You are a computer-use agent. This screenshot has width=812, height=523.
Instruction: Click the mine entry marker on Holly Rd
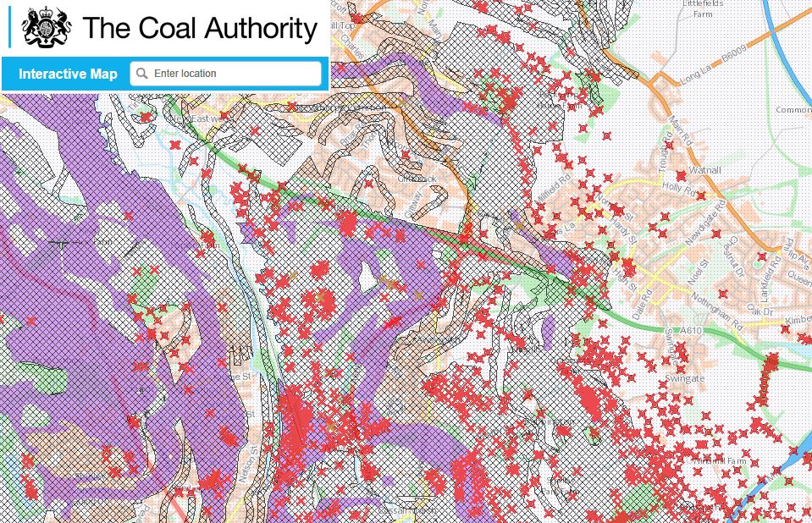701,195
